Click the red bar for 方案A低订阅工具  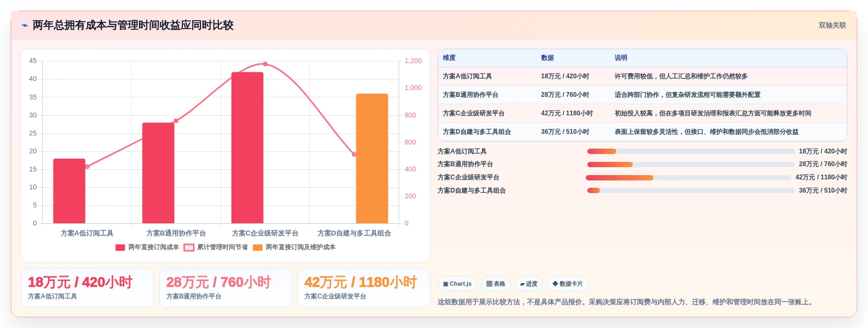(69, 191)
